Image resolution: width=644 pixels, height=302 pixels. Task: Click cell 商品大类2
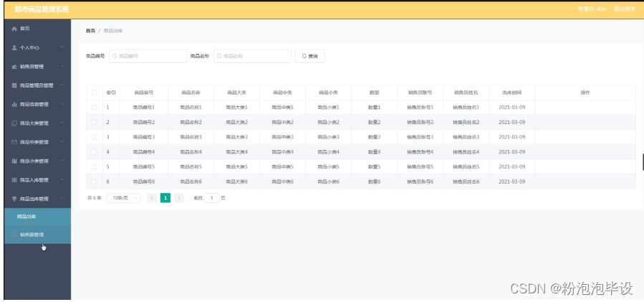(x=237, y=122)
